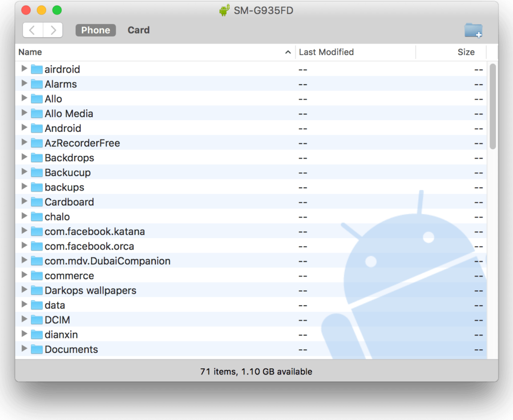Viewport: 513px width, 420px height.
Task: Close the window with red button
Action: [x=26, y=10]
